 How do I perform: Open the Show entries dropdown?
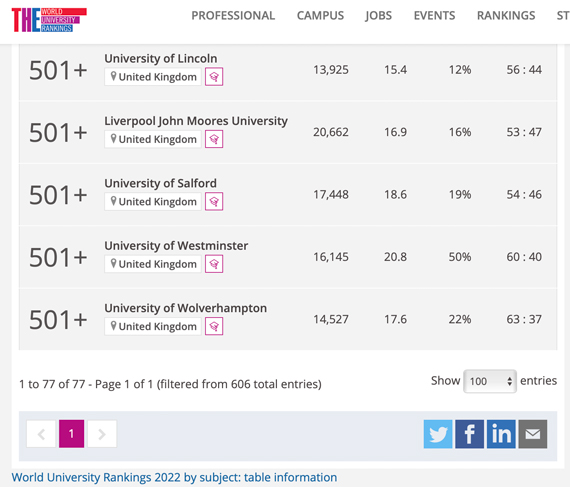pos(490,381)
